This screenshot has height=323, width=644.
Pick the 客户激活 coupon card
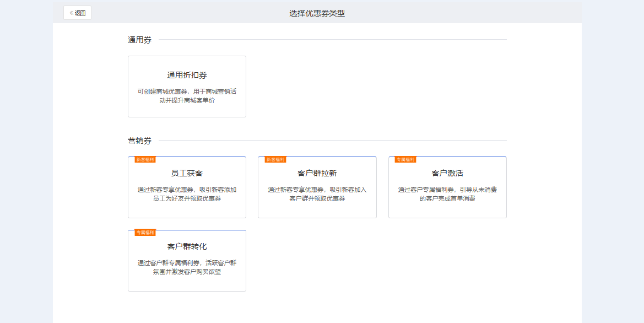pos(447,187)
